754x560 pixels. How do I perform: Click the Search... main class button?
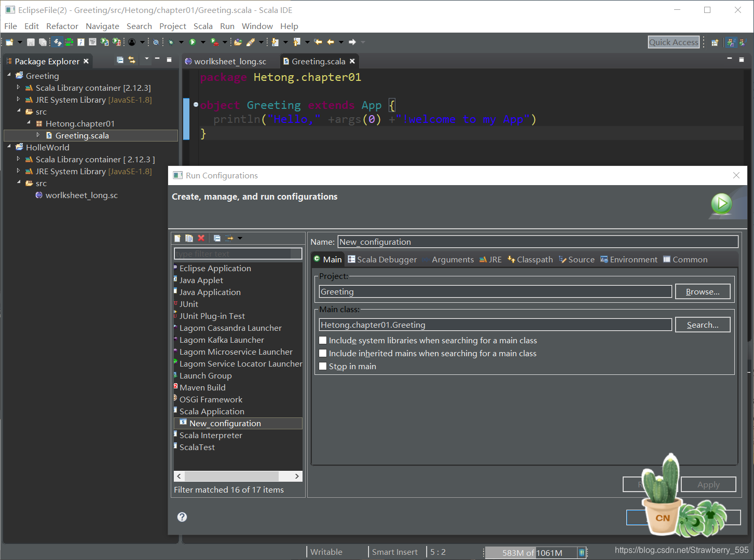pyautogui.click(x=703, y=325)
